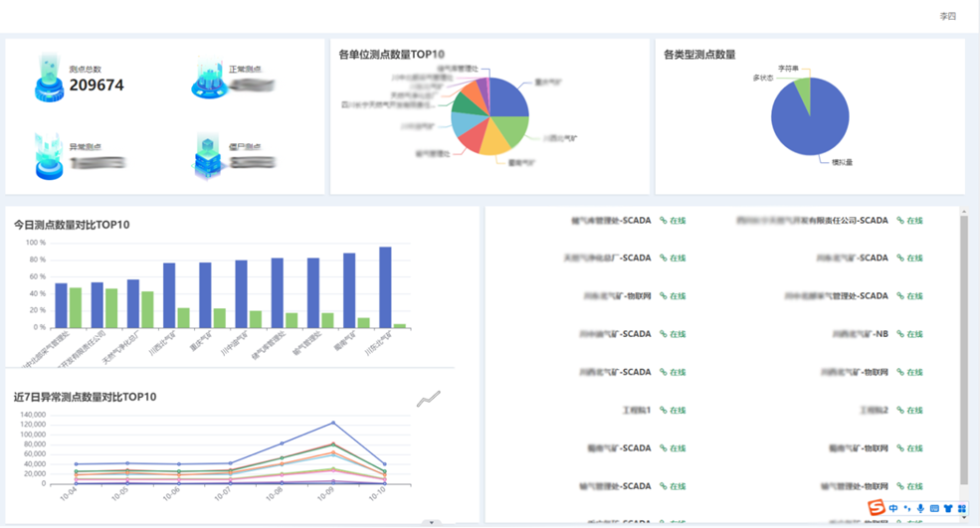Open the 李四 user menu
The width and height of the screenshot is (980, 528).
[947, 17]
